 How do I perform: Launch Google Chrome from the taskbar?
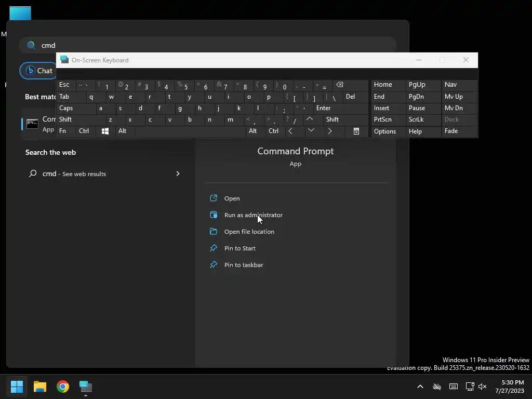tap(63, 387)
